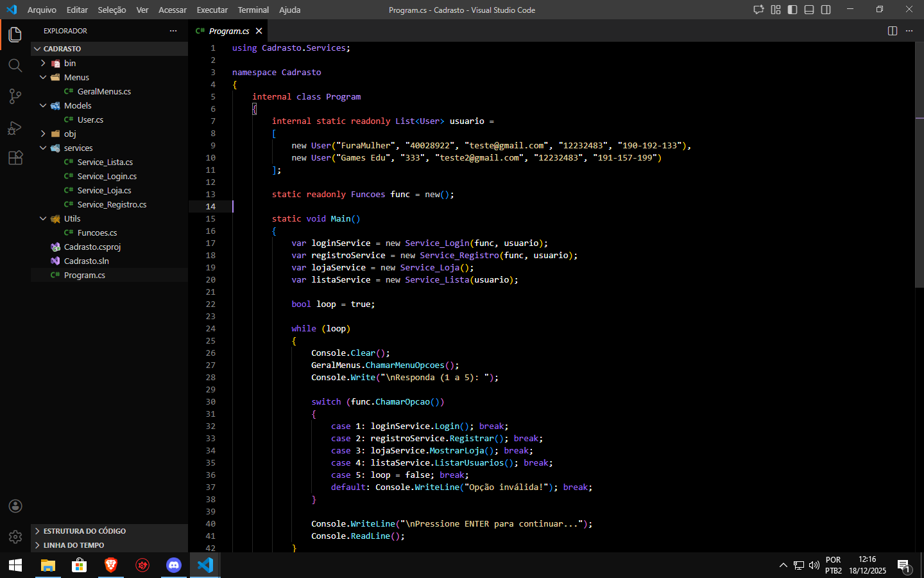
Task: Toggle the primary side bar visibility
Action: 792,10
